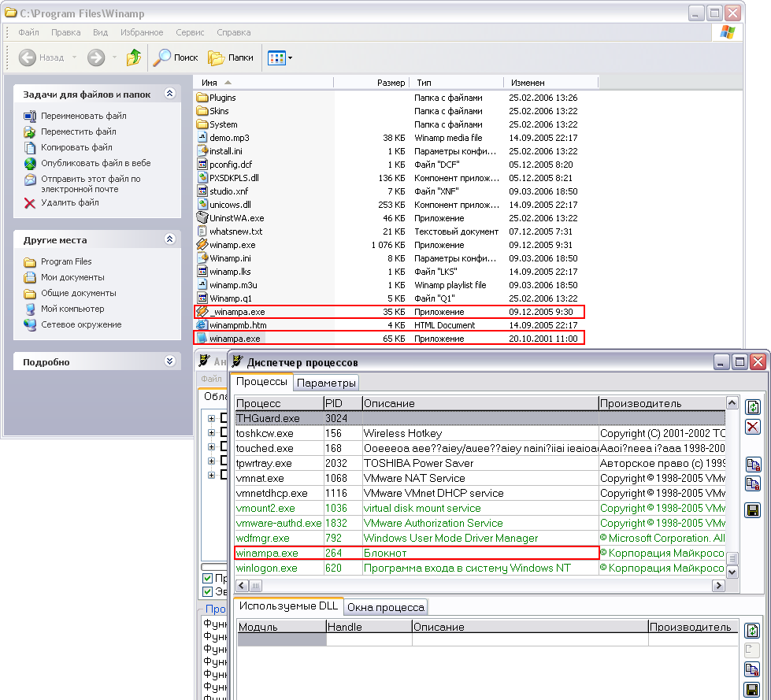Click Forward arrow in Explorer toolbar
This screenshot has height=700, width=771.
(96, 57)
